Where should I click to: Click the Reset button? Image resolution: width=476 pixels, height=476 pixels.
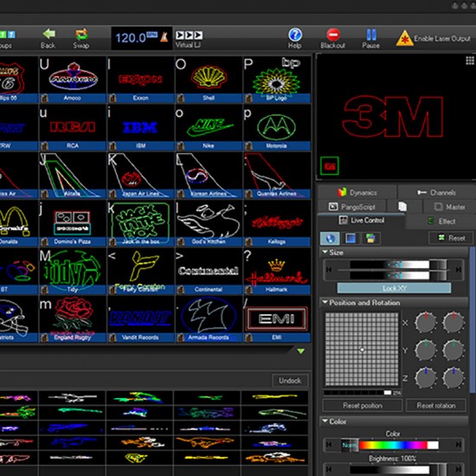tap(451, 238)
